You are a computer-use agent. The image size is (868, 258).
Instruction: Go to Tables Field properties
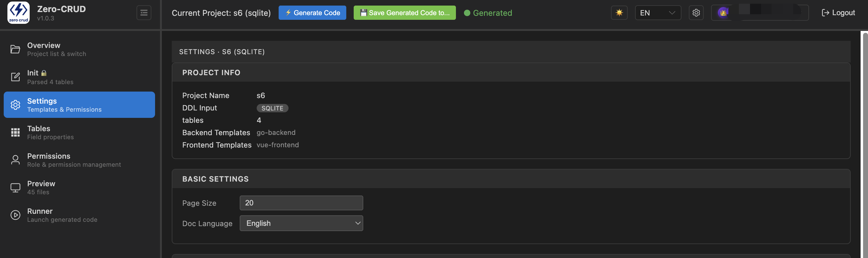click(79, 132)
